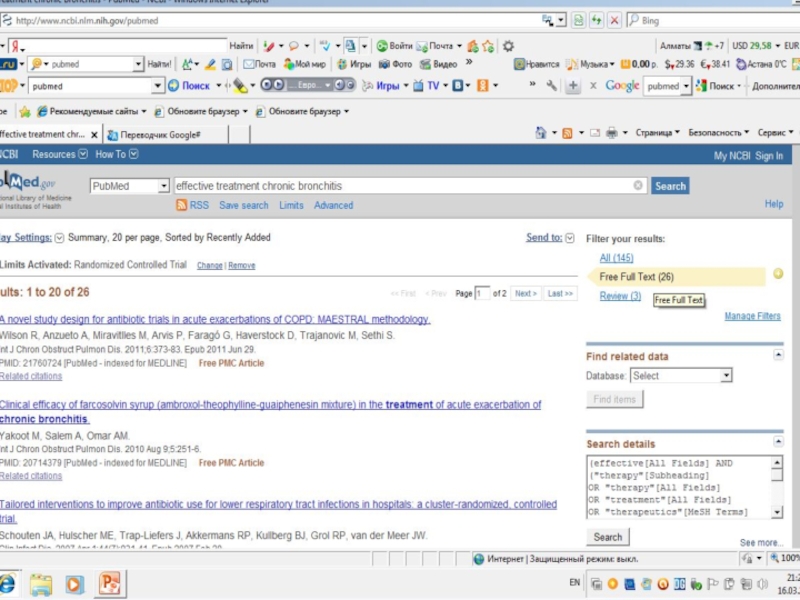Open the Рекомендуемые сайты favorites item
This screenshot has height=600, width=800.
point(92,111)
